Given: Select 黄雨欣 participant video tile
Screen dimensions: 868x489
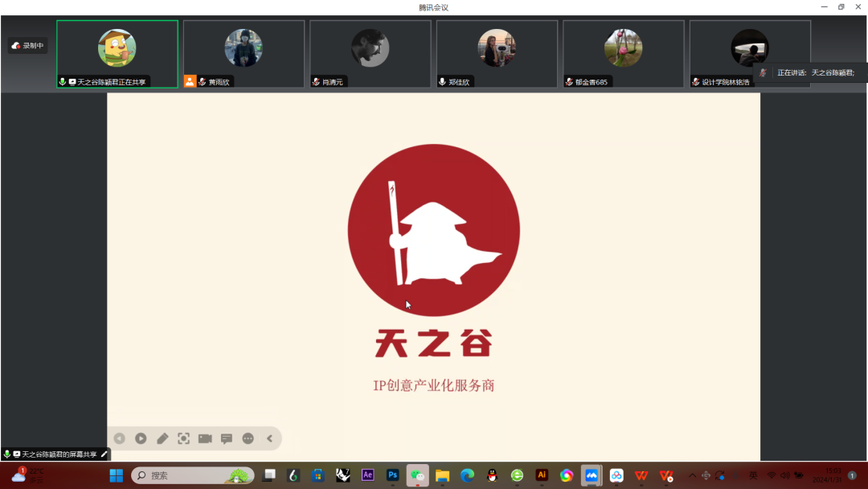Looking at the screenshot, I should coord(244,53).
